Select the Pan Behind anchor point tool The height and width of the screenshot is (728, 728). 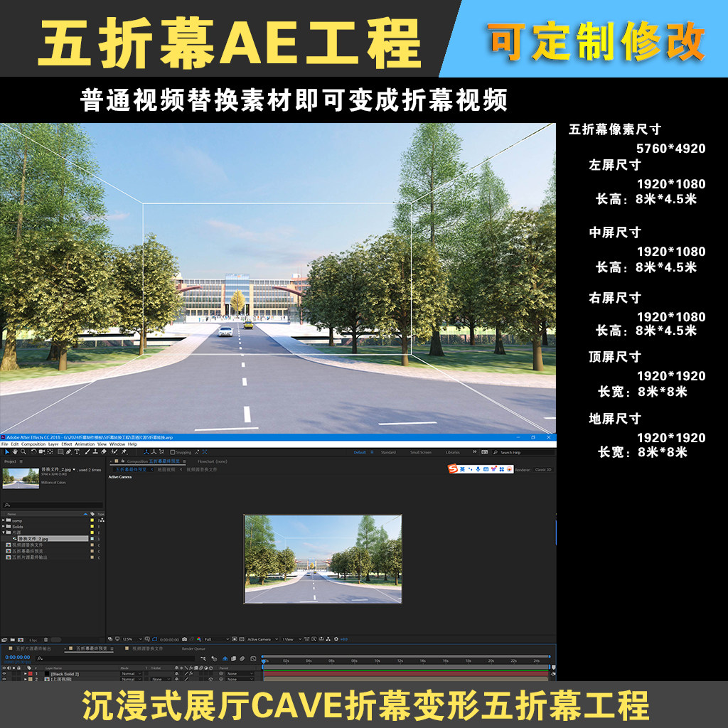click(50, 451)
